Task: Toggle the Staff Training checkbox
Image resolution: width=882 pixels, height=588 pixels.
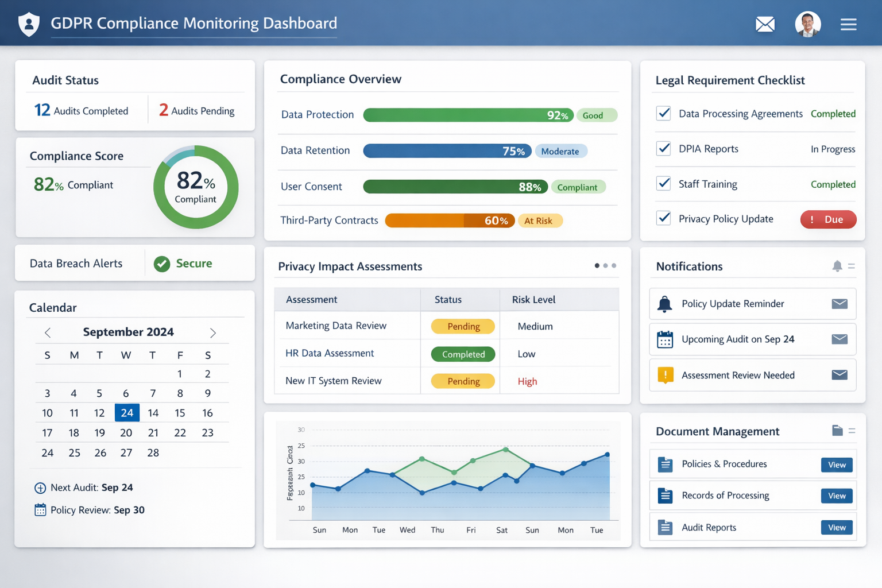Action: [x=663, y=183]
